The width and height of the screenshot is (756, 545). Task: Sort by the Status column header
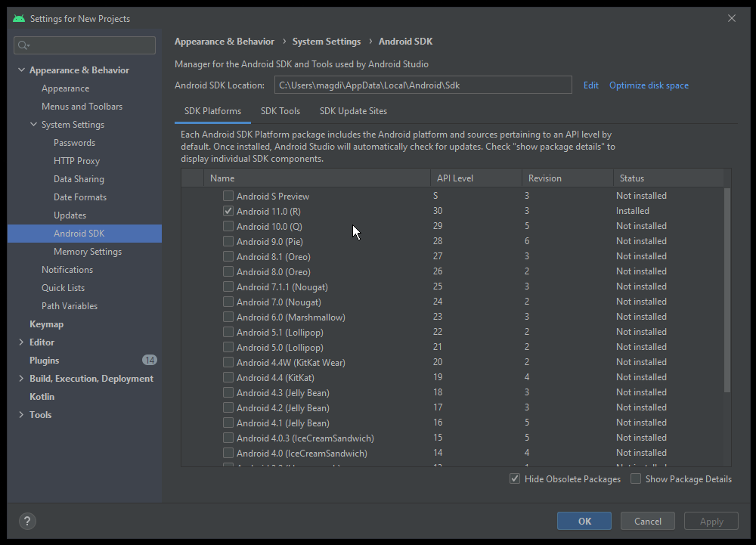click(x=668, y=178)
